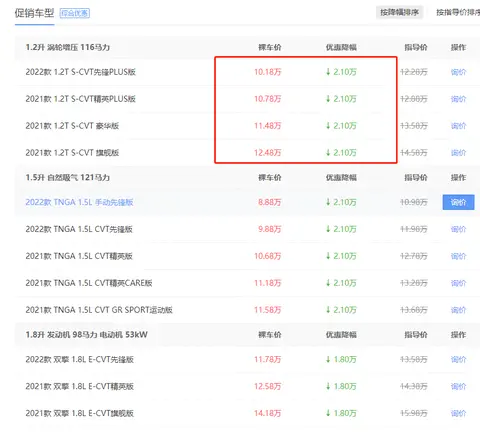
Task: Click 询价 for 2021款 1.2T S-CVT精英PLUS版
Action: tap(458, 99)
